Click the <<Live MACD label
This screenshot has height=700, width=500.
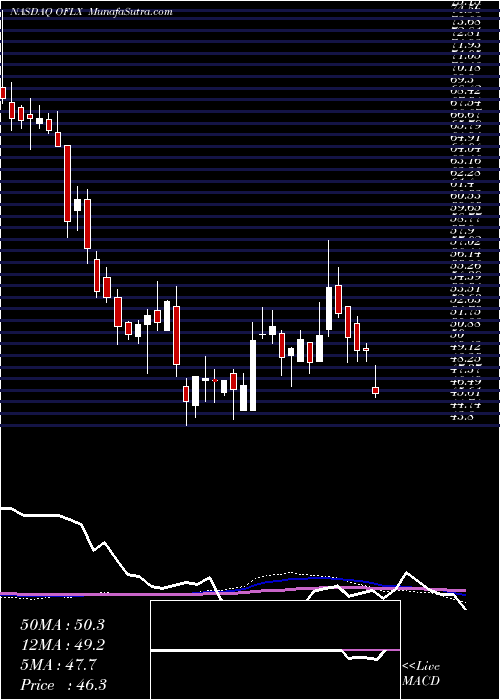coord(421,674)
